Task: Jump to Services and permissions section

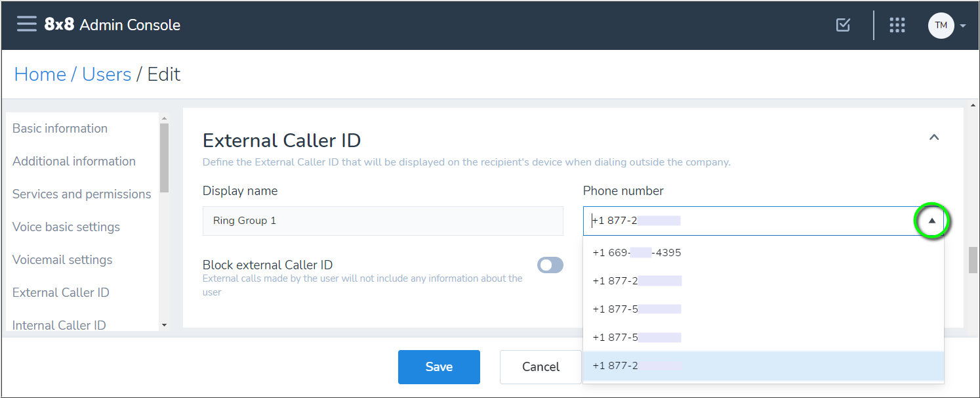Action: click(81, 194)
